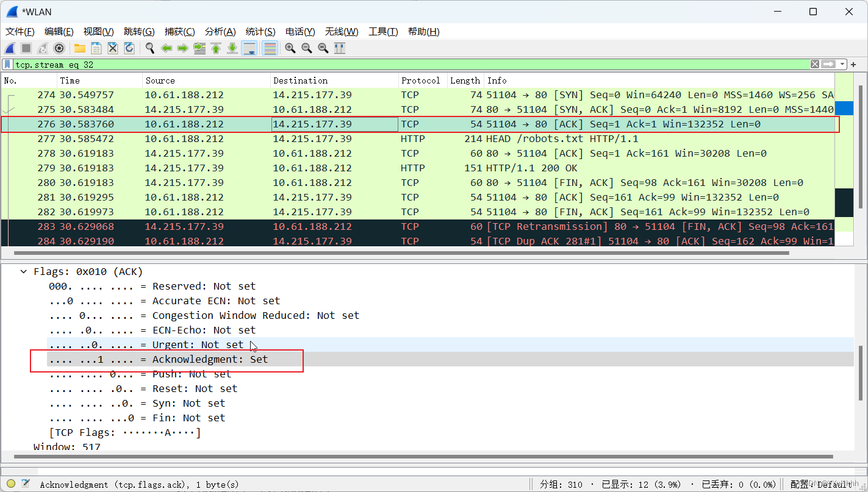
Task: Select the Acknowledgment: Set flag line
Action: (450, 359)
